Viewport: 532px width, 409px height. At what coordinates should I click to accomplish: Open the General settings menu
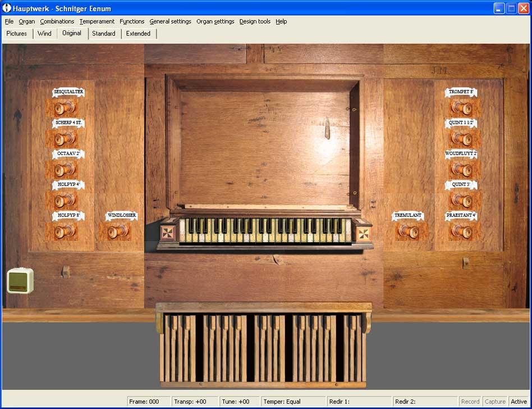click(170, 21)
